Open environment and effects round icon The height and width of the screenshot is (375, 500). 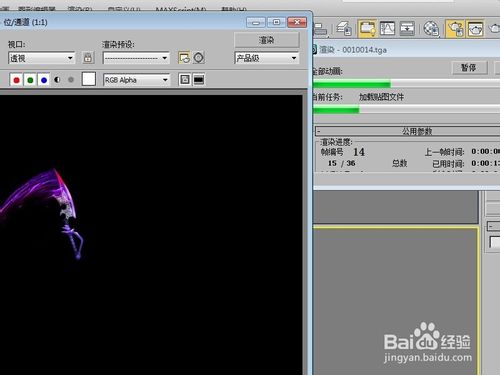199,58
